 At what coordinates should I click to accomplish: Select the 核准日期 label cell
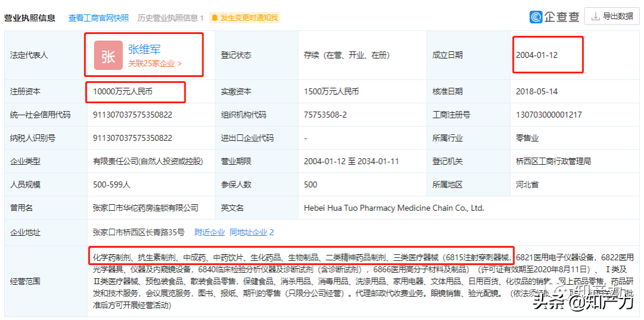coord(469,91)
